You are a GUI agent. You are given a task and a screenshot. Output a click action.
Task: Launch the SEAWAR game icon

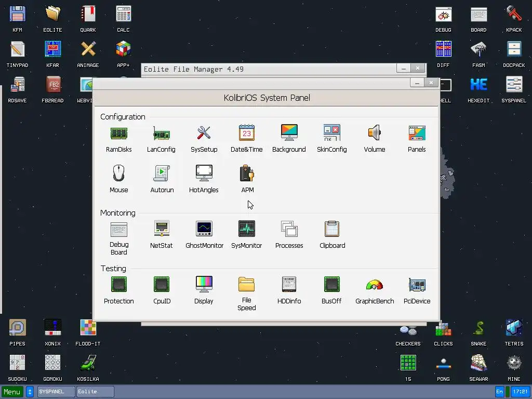[478, 363]
